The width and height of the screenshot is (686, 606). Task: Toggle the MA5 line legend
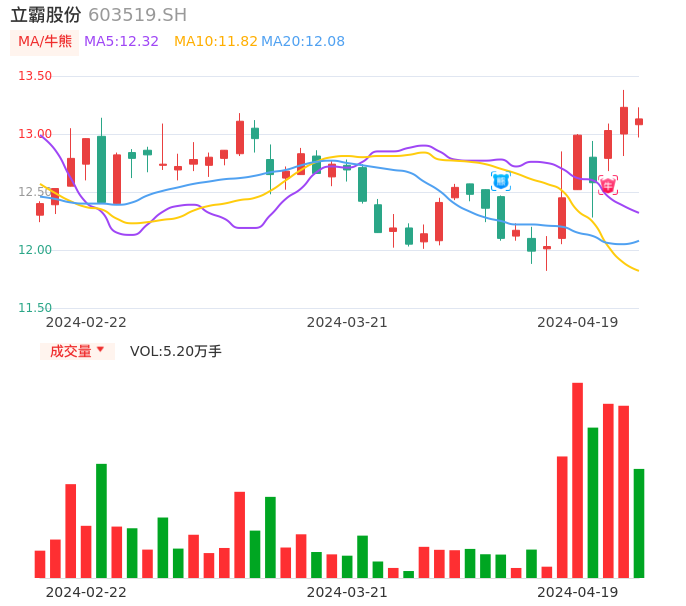tap(121, 41)
